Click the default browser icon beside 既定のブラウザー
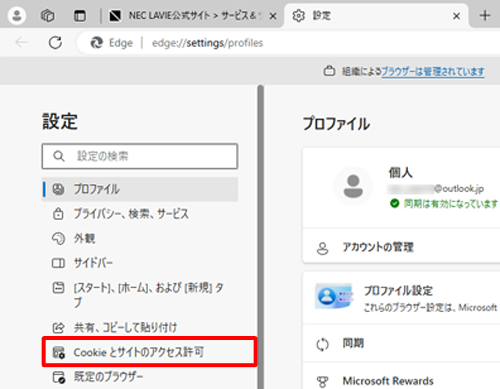The image size is (500, 389). (59, 377)
